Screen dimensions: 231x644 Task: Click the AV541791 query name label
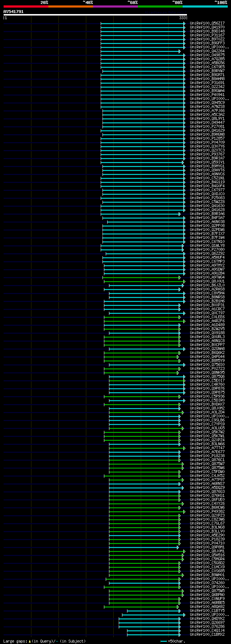tap(13, 12)
